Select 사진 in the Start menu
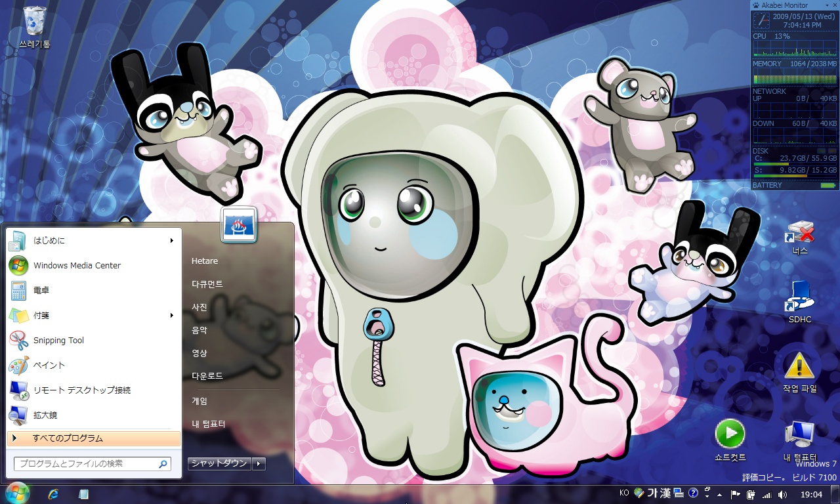 [199, 306]
